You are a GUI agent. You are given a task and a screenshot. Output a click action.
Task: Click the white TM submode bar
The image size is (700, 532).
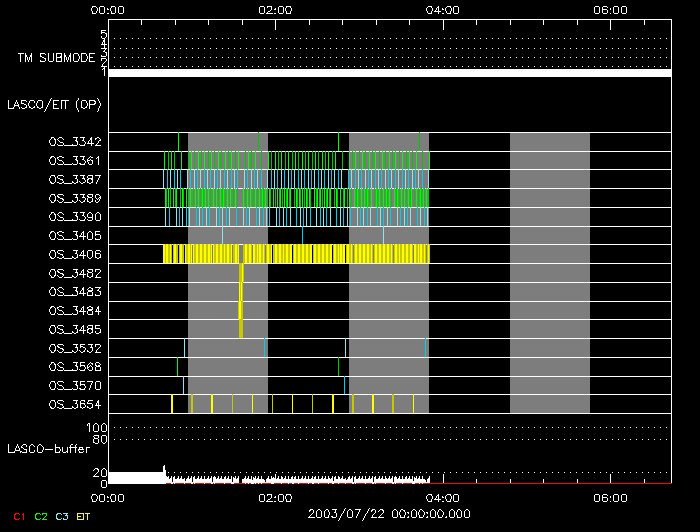[x=390, y=73]
